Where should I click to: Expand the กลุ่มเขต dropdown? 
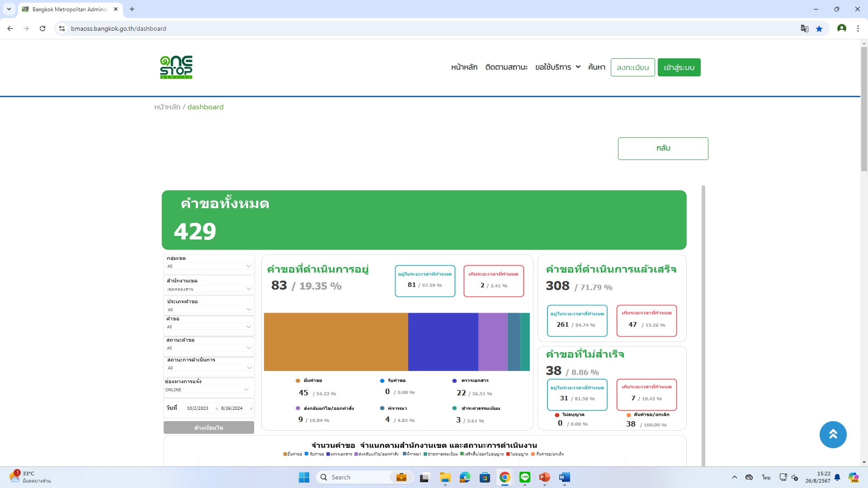pyautogui.click(x=208, y=266)
